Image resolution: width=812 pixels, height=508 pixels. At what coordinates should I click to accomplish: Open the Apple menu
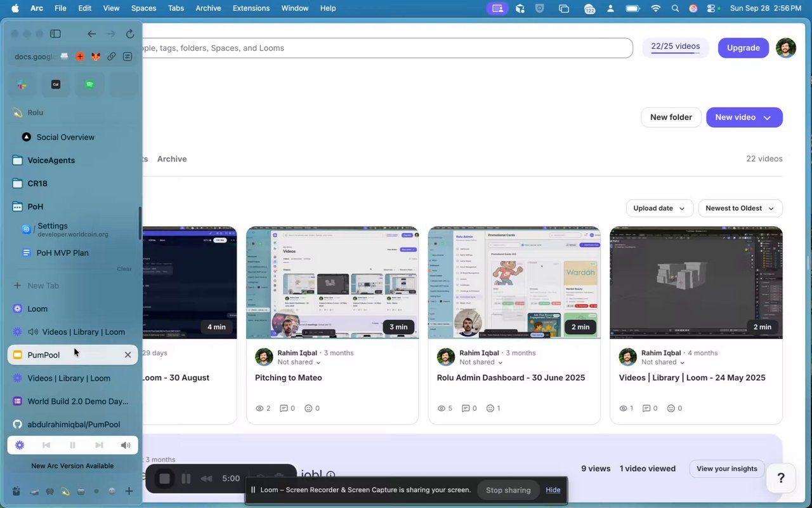[15, 8]
